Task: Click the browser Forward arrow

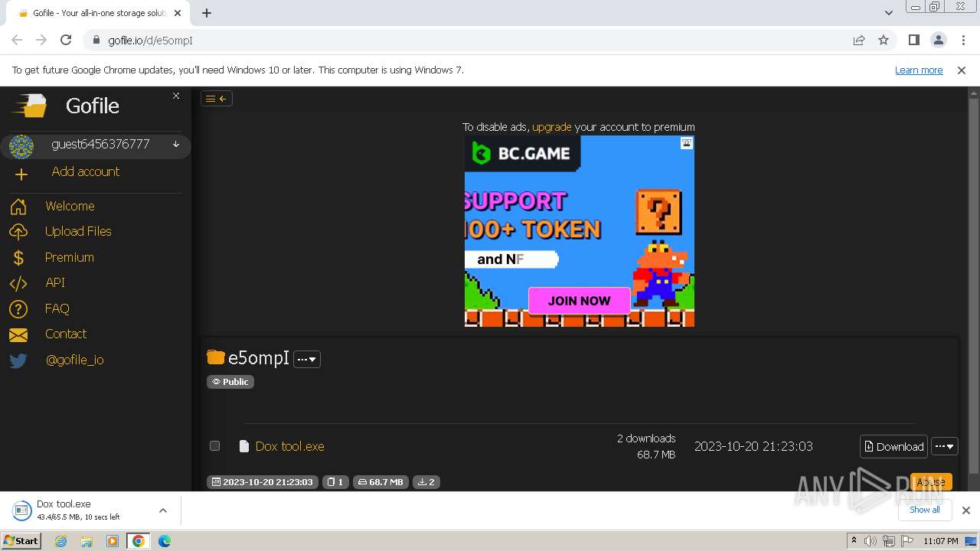Action: click(x=41, y=40)
